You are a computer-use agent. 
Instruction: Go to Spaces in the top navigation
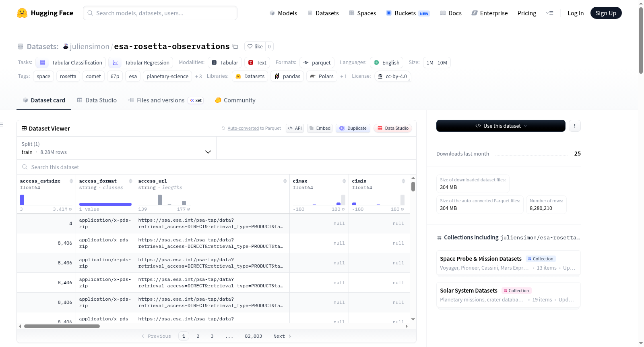362,13
